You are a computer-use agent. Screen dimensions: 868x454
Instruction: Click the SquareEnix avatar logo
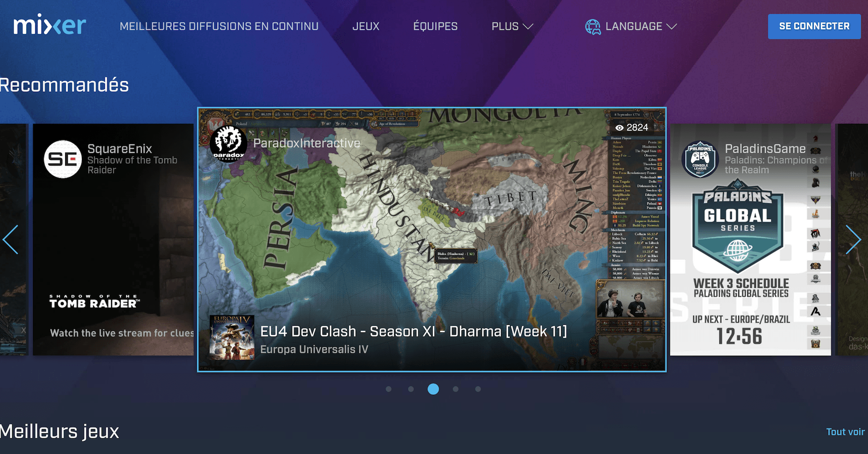click(63, 159)
